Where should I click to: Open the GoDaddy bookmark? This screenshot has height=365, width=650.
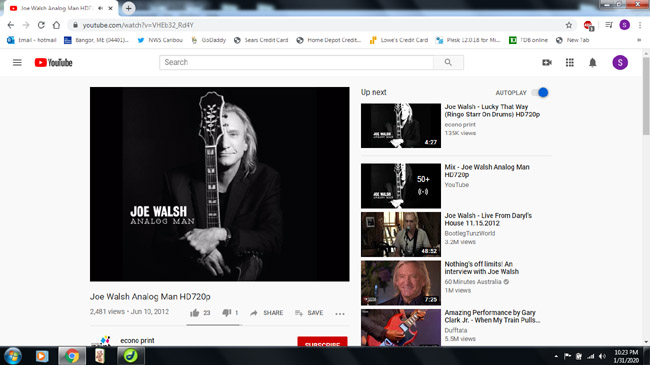pos(209,40)
